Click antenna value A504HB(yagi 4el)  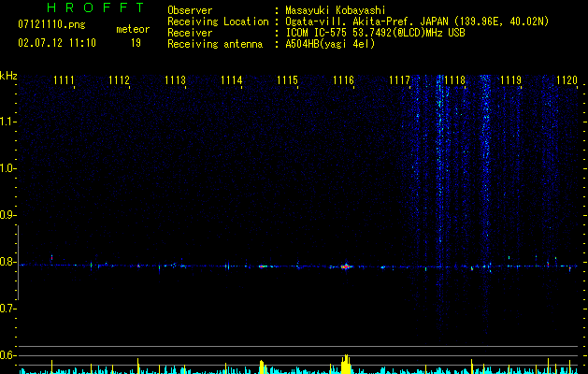click(330, 44)
